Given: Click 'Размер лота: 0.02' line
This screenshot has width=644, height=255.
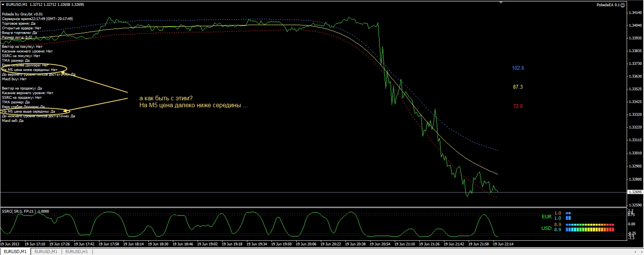Looking at the screenshot, I should pos(17,37).
